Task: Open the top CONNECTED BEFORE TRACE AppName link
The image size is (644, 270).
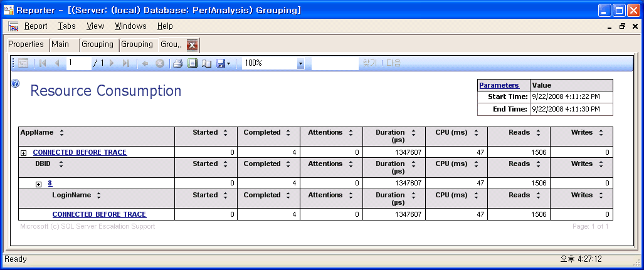Action: pos(80,152)
